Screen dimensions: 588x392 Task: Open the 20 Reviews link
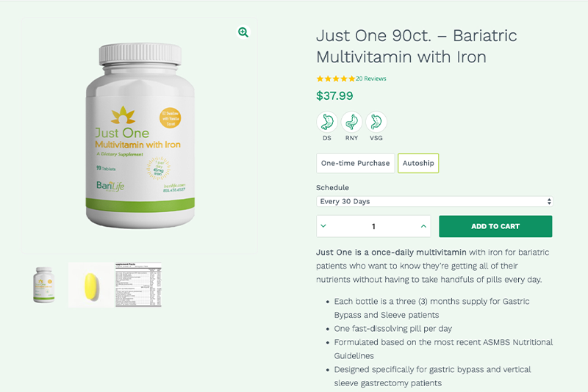coord(371,79)
